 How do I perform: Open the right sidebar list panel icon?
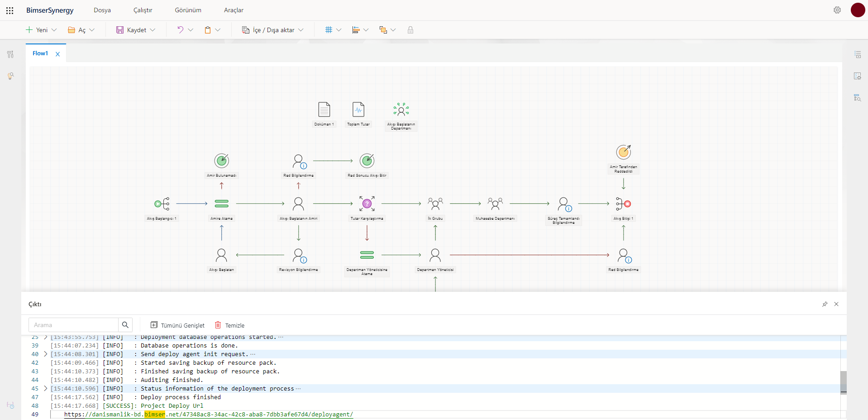click(x=858, y=54)
